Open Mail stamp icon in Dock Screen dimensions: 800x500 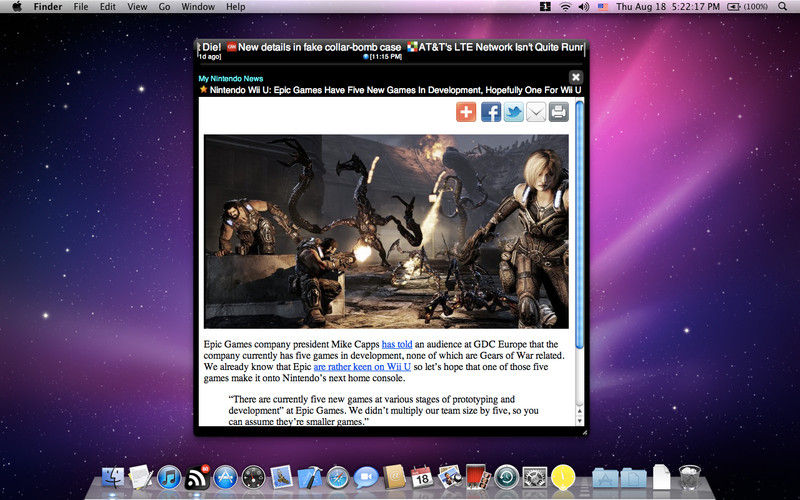pos(281,478)
